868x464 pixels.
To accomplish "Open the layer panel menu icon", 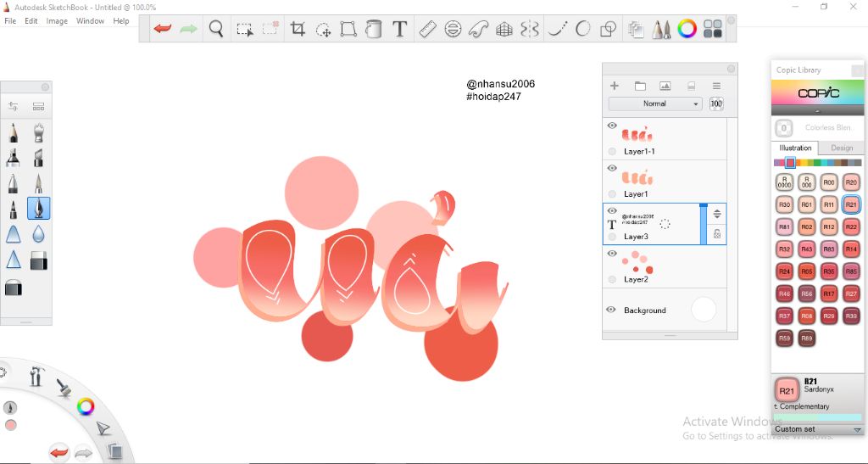I will coord(716,86).
